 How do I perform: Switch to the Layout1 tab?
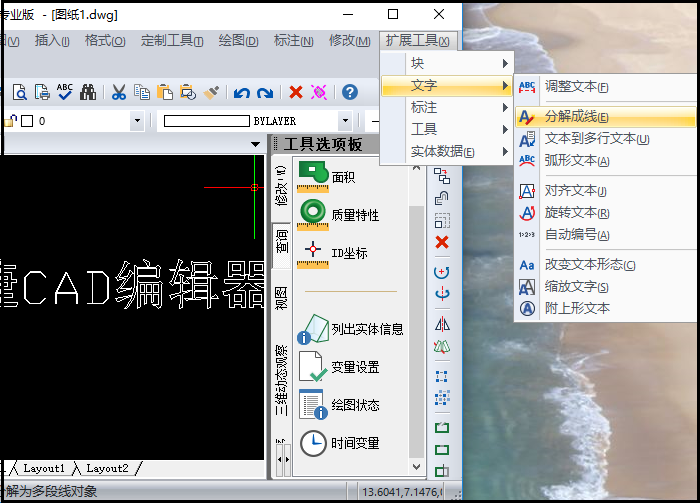tap(44, 468)
